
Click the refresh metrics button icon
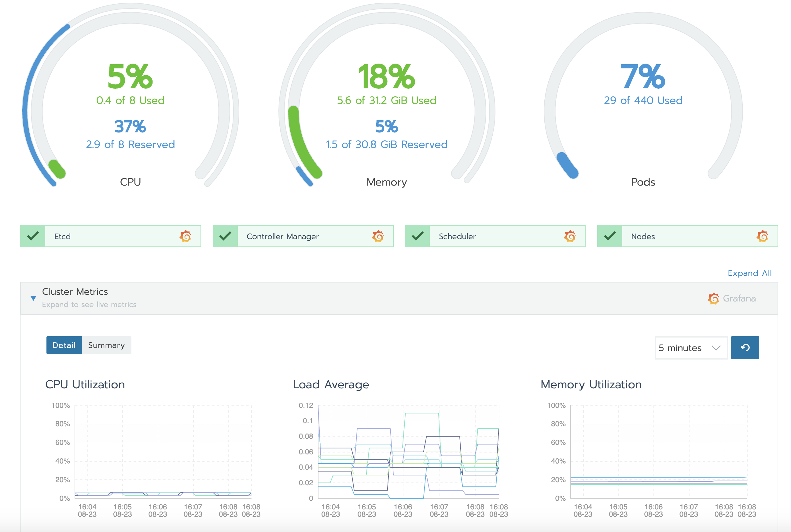745,347
